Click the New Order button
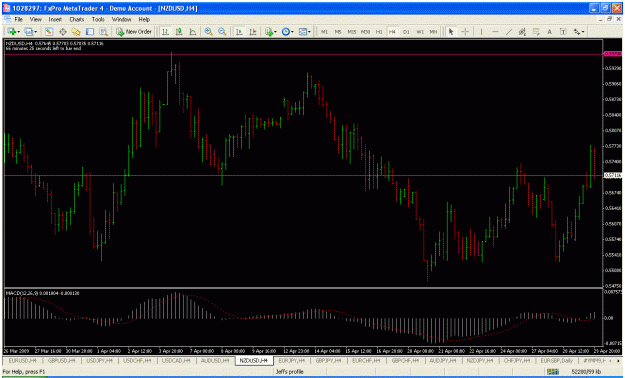Screen dimensions: 625x378 (134, 32)
